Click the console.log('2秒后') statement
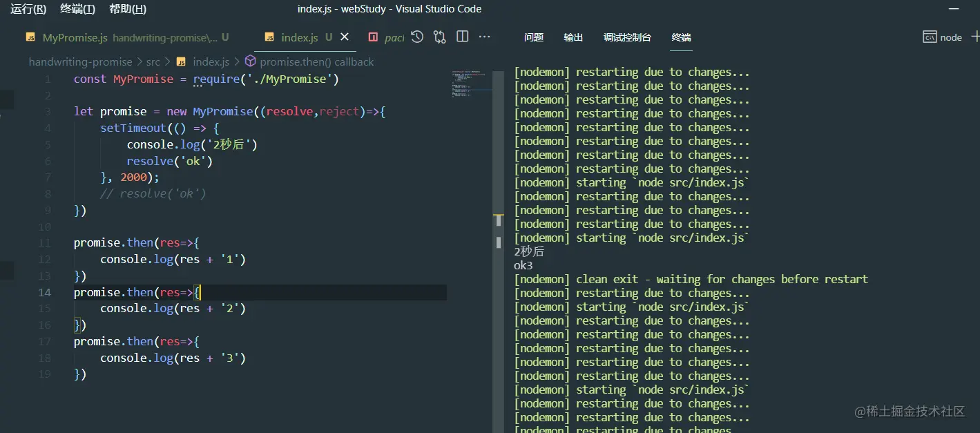Viewport: 980px width, 433px height. pyautogui.click(x=192, y=144)
